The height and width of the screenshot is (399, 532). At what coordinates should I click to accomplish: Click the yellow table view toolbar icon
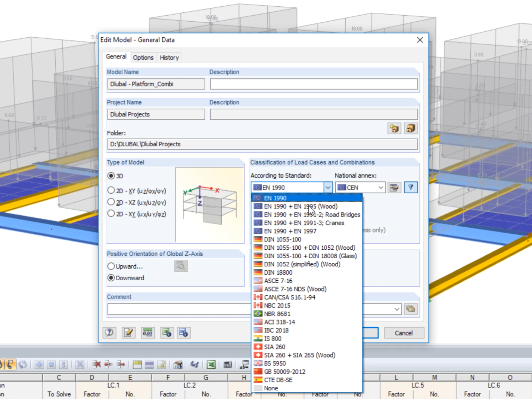coord(137,364)
